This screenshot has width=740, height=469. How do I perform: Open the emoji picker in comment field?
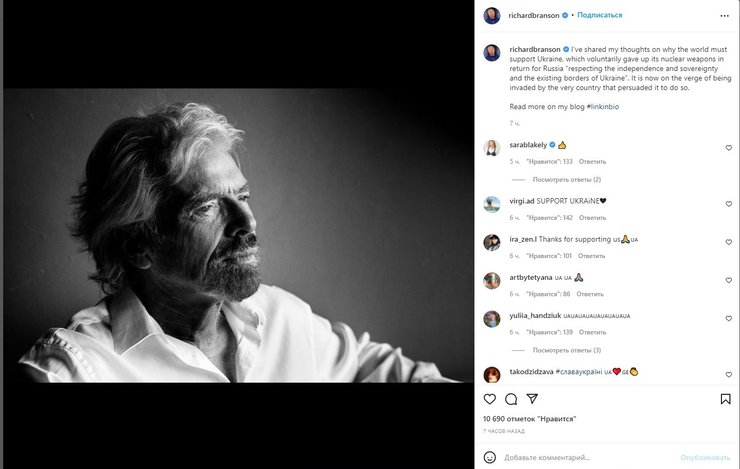[490, 457]
